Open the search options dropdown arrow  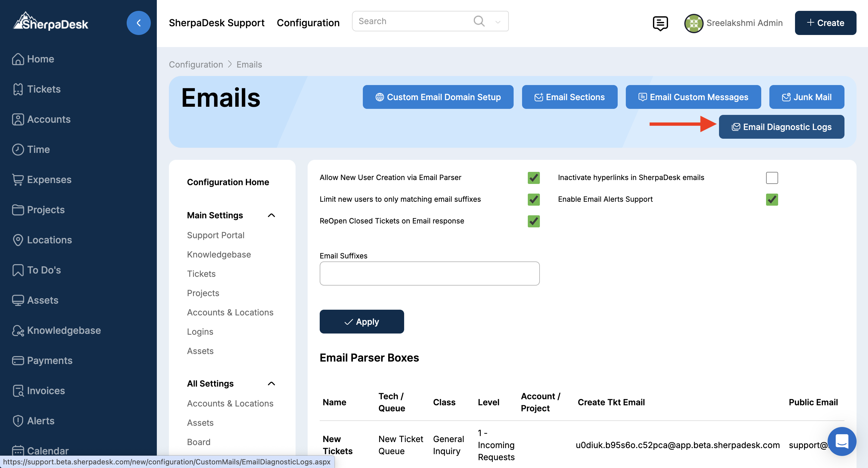498,22
